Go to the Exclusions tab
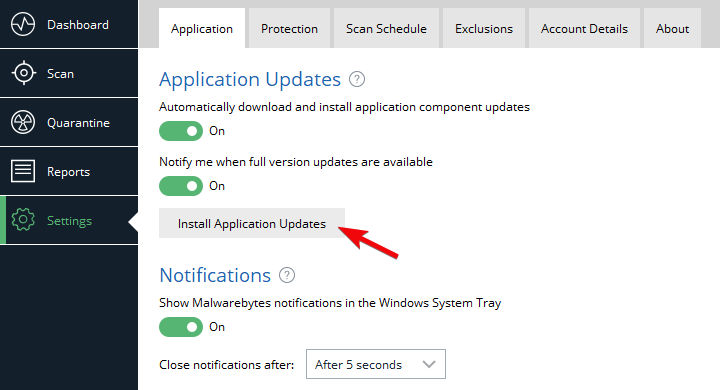The width and height of the screenshot is (720, 390). (x=484, y=28)
